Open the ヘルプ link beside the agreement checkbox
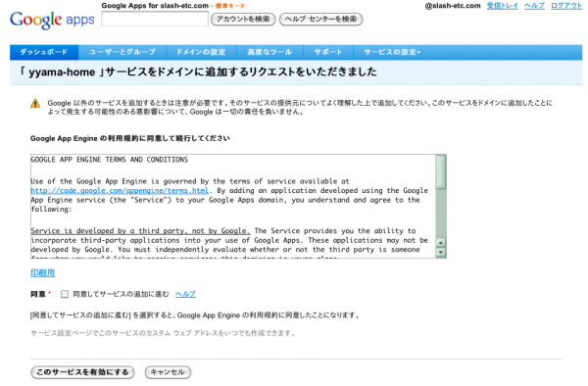This screenshot has height=386, width=588. pos(185,294)
